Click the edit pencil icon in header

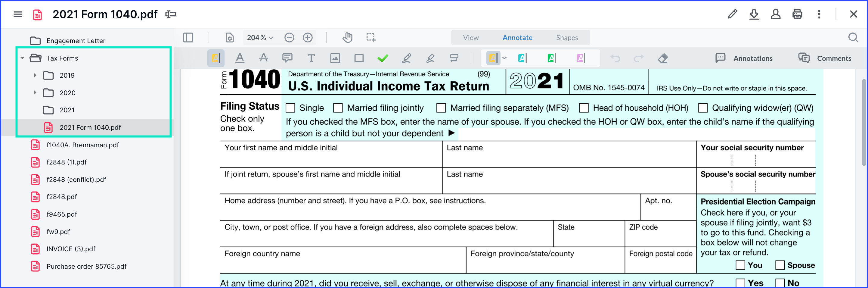point(732,14)
